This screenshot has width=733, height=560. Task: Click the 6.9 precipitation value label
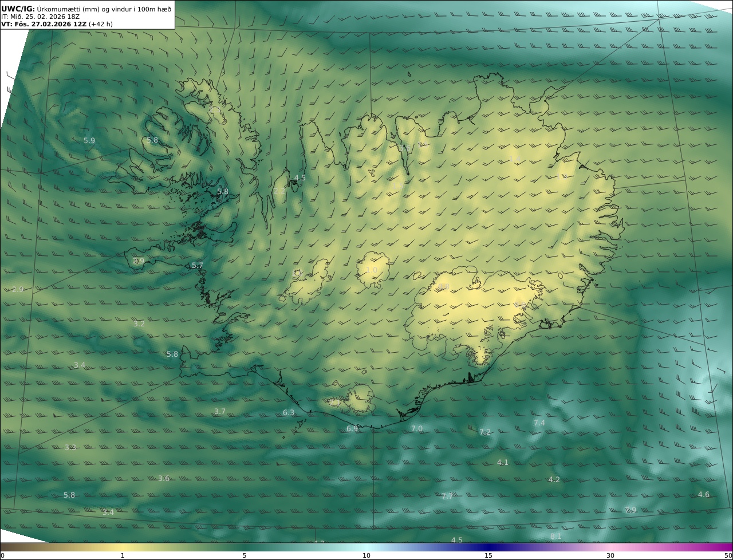[x=352, y=429]
